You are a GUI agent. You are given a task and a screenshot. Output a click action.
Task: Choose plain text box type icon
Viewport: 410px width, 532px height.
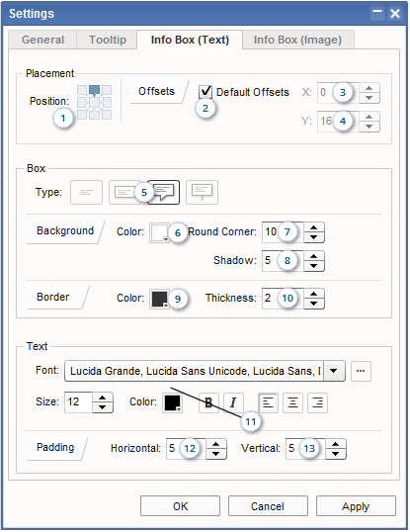(x=86, y=193)
